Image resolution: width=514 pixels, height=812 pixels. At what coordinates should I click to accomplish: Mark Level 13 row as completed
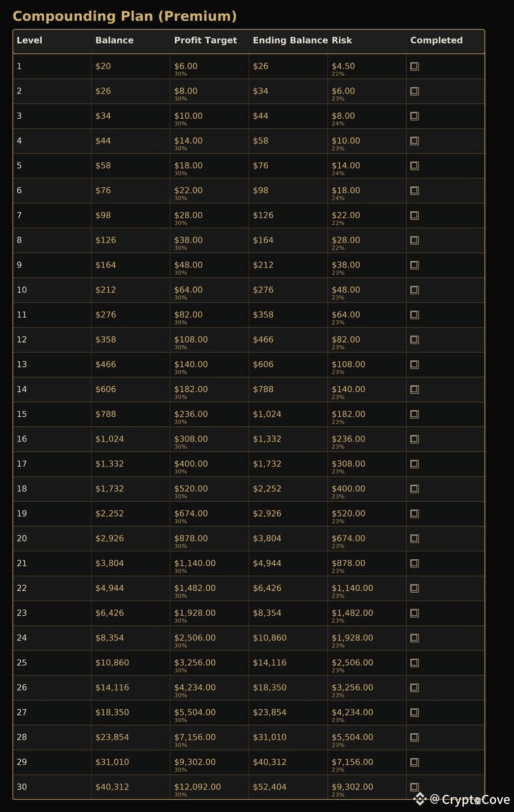coord(414,365)
